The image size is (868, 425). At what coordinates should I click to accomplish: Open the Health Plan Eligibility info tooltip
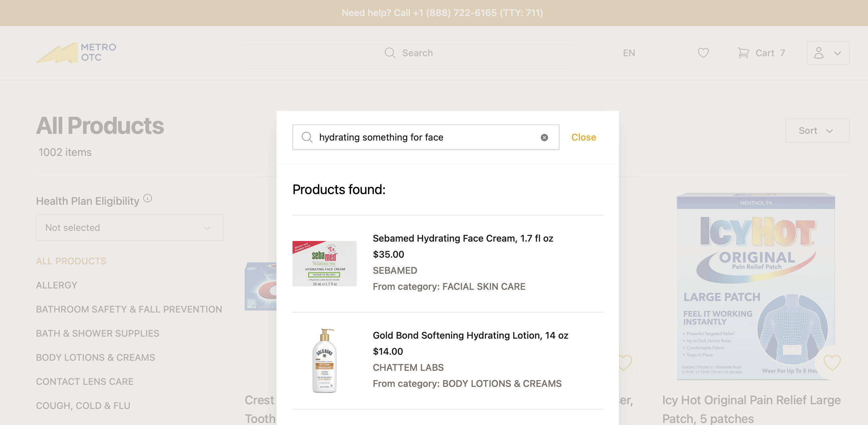point(148,198)
